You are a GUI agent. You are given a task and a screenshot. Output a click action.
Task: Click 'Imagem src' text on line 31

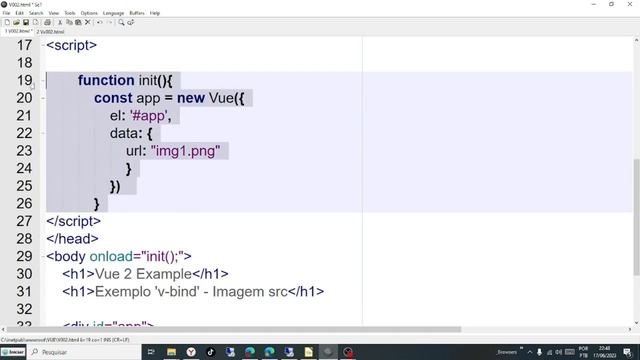click(x=250, y=291)
